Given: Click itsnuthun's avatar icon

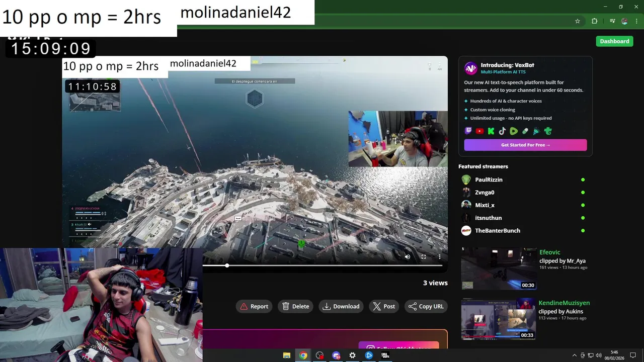Looking at the screenshot, I should click(466, 218).
